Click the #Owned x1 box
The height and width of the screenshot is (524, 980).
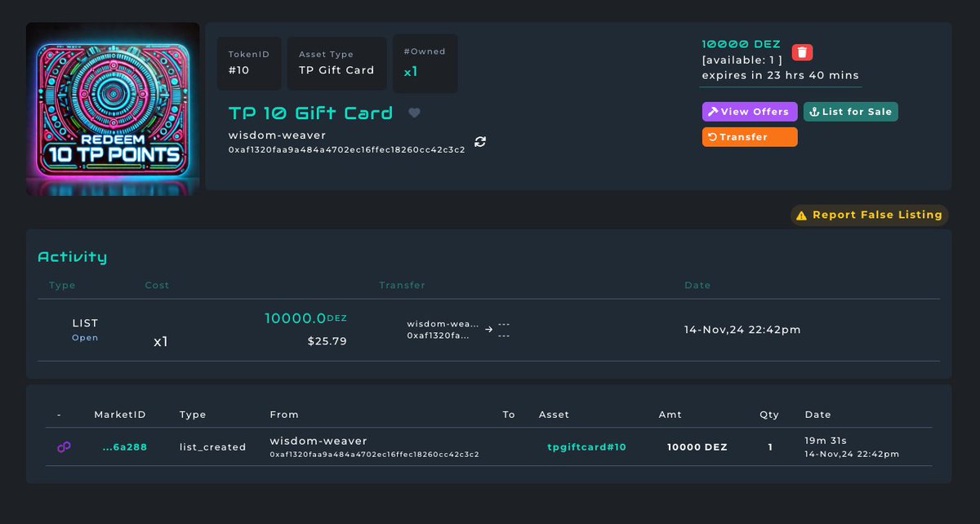425,63
